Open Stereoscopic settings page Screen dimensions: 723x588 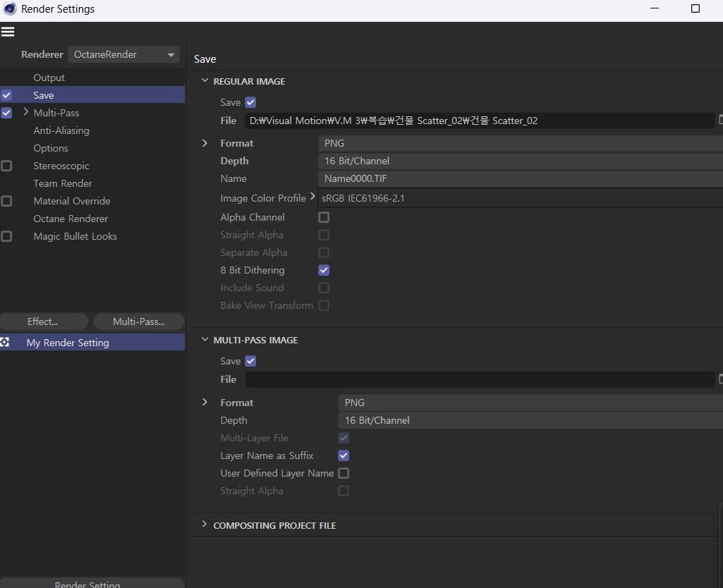[x=61, y=166]
